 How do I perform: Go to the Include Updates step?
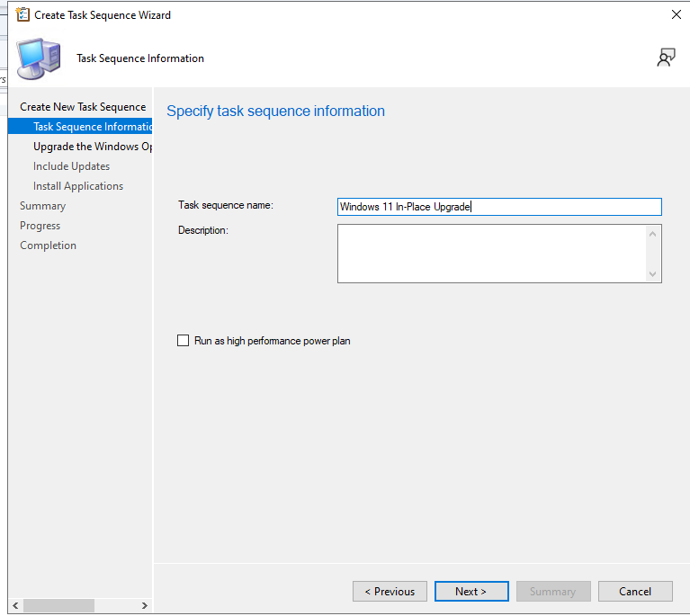pos(71,166)
